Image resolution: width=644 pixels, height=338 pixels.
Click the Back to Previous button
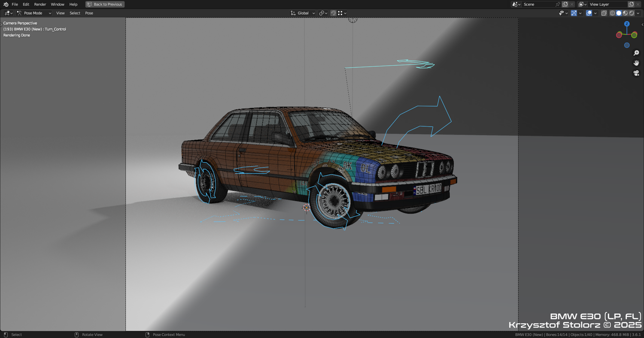point(105,4)
